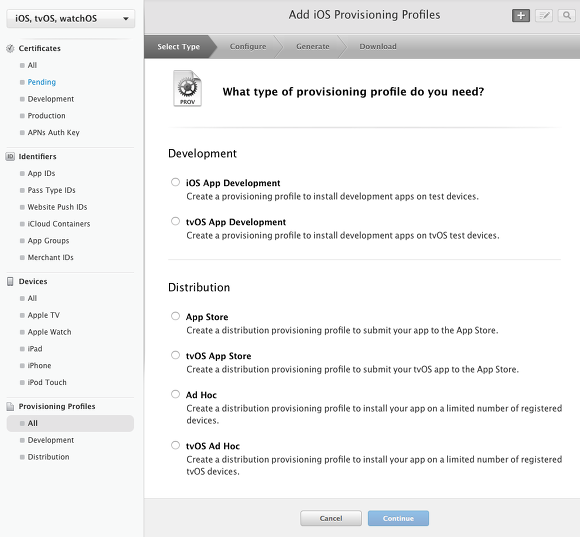Go to the Generate step tab
580x537 pixels.
click(313, 47)
